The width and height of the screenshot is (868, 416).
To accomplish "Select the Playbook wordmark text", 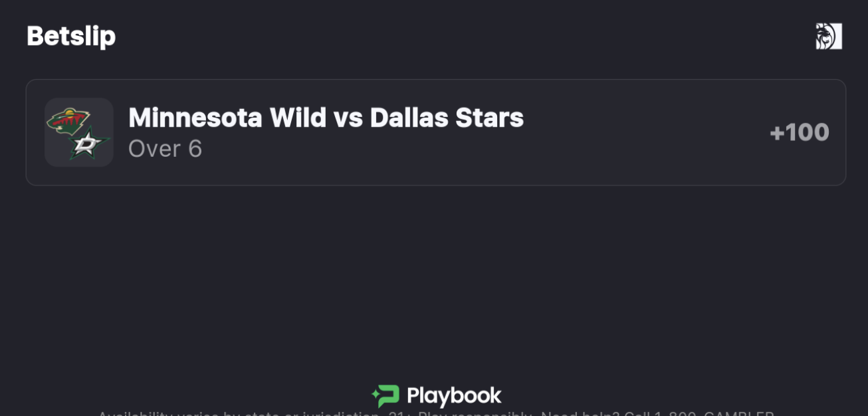I will click(x=454, y=396).
